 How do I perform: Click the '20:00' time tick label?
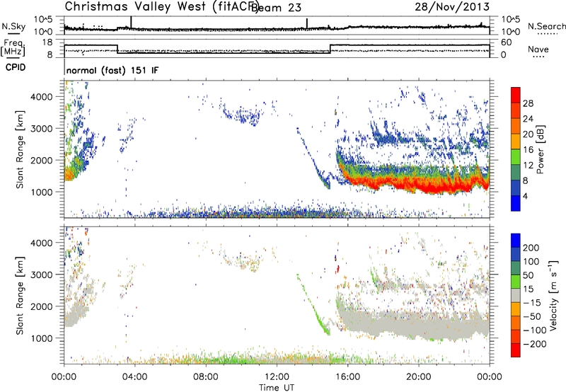(x=418, y=377)
